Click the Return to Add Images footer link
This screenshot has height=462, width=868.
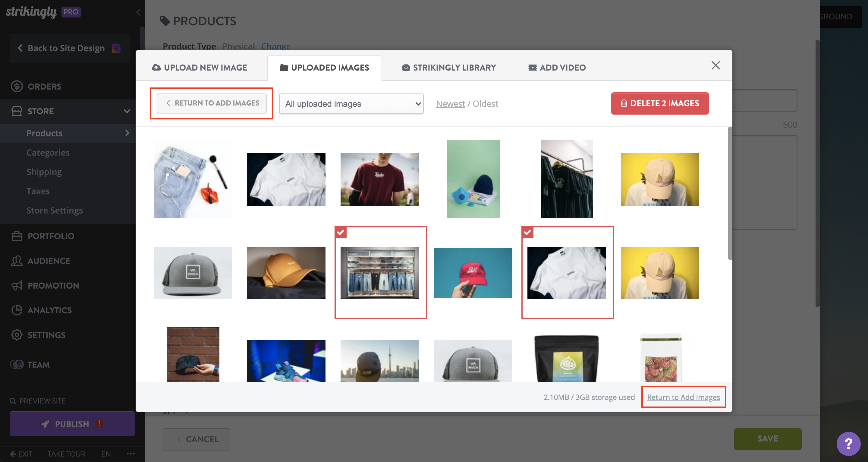click(683, 397)
